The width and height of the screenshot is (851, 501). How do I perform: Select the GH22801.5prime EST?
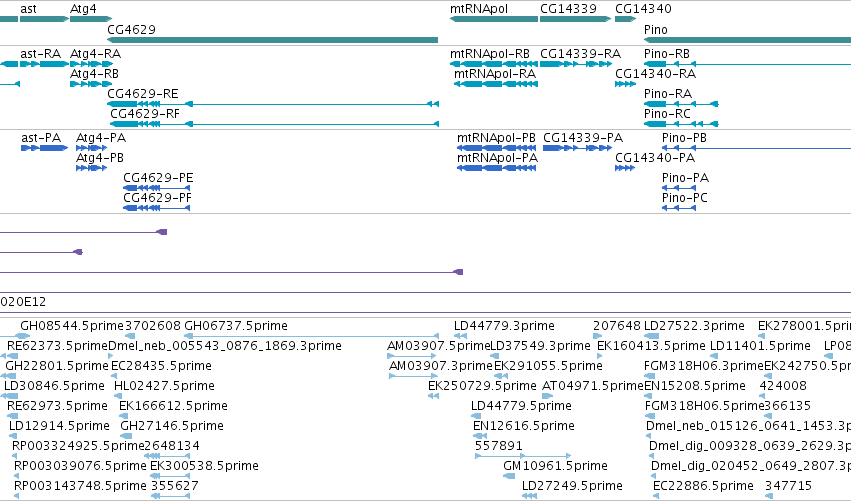click(57, 366)
